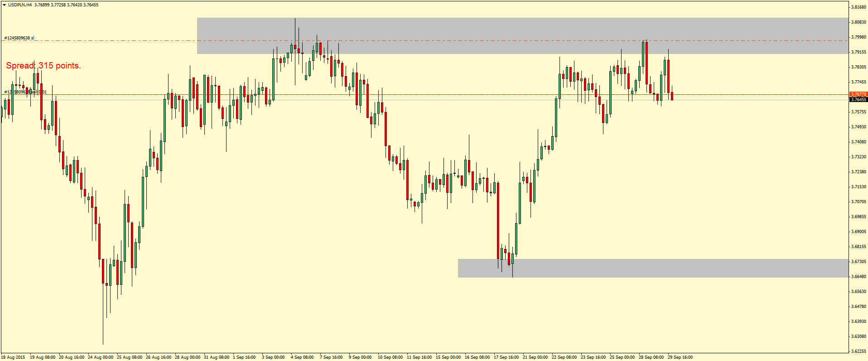
Task: Click the '11 Sep 16:00' time label
Action: pyautogui.click(x=420, y=357)
